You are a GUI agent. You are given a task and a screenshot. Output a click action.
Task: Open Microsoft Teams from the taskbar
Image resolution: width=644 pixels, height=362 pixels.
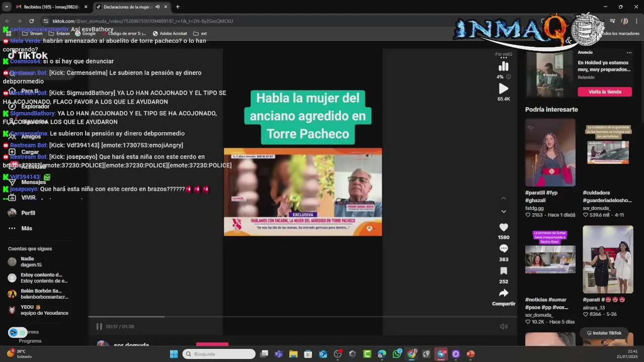click(279, 354)
